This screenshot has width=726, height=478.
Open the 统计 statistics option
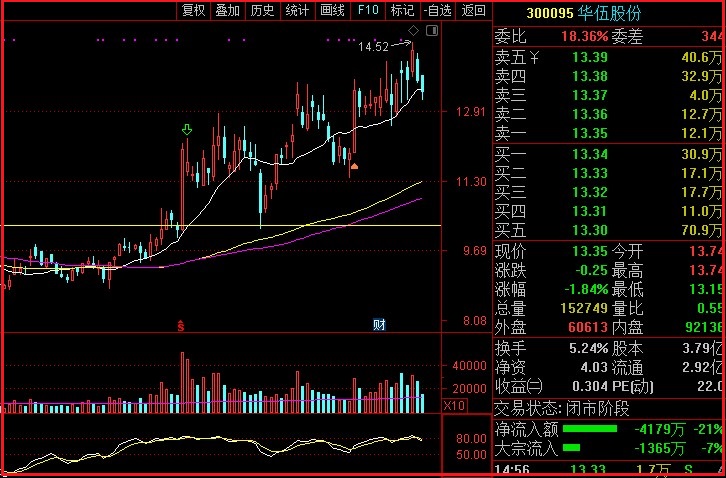pos(297,10)
